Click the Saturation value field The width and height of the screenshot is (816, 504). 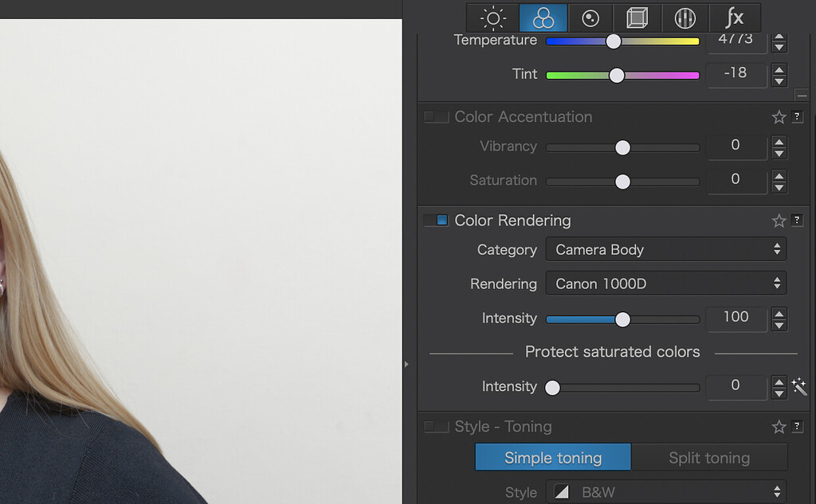tap(736, 181)
